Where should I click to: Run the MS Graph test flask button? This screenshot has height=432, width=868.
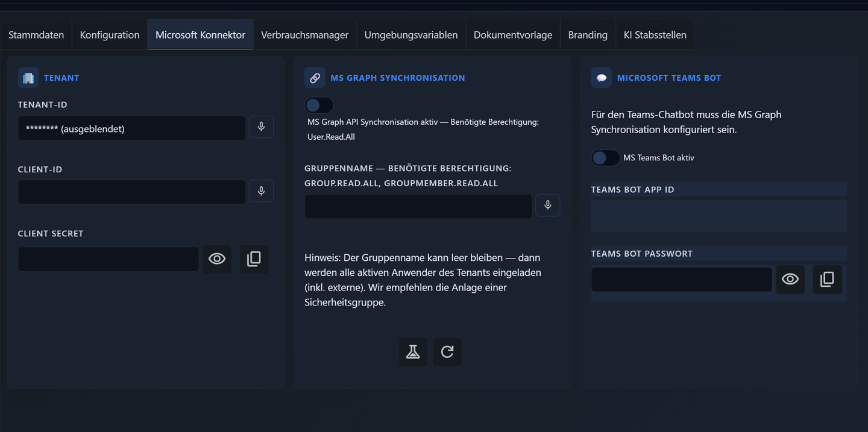point(413,352)
